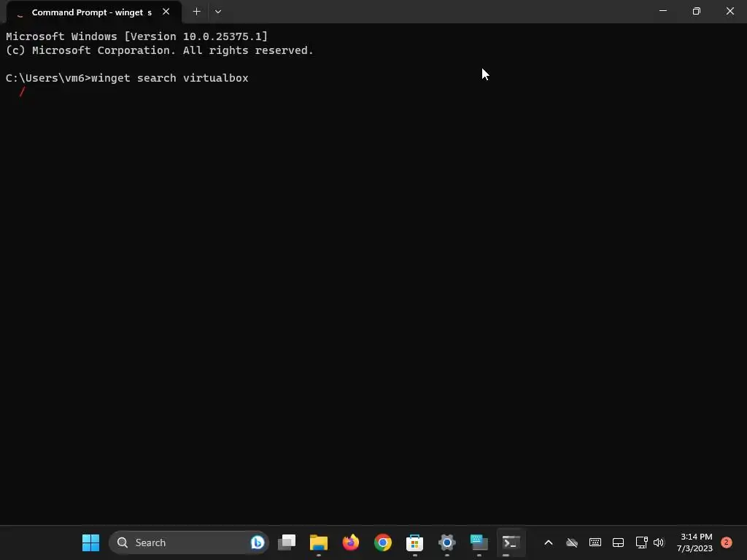Open Task View on the taskbar

287,542
